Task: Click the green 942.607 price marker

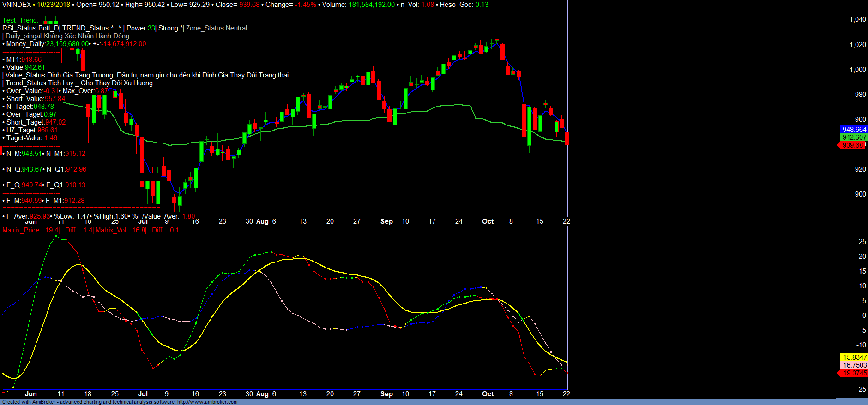Action: (x=854, y=137)
